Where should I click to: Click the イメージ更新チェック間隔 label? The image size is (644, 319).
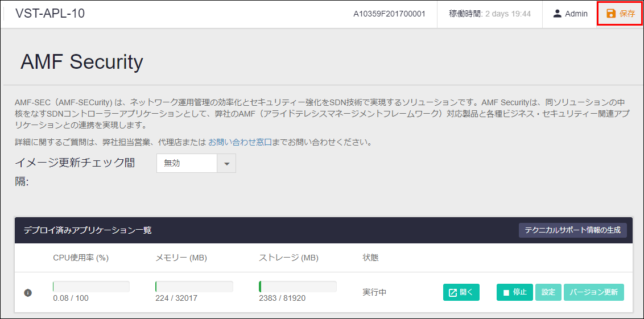(x=75, y=172)
